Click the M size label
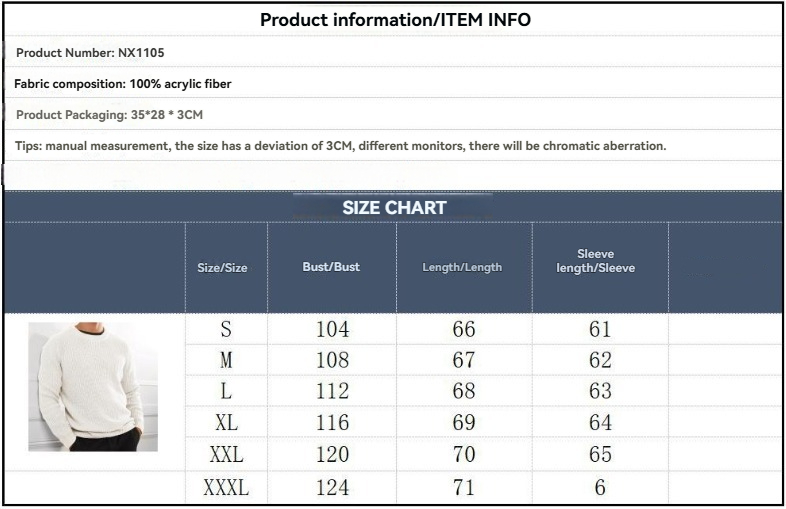This screenshot has height=509, width=786. click(x=226, y=360)
